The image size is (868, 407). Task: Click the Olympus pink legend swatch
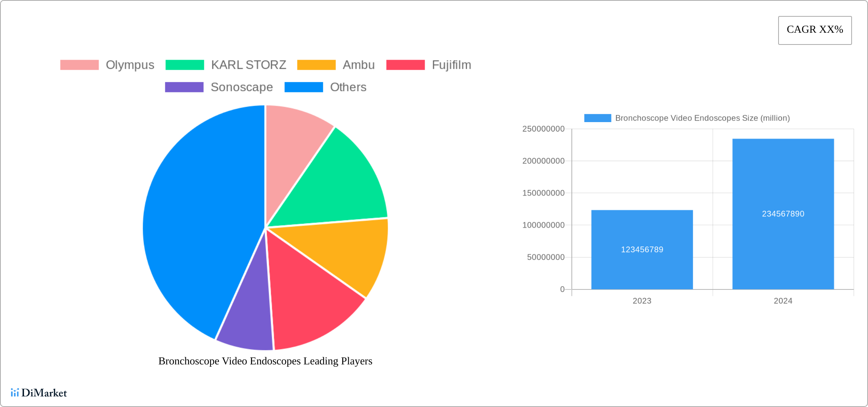click(x=79, y=65)
